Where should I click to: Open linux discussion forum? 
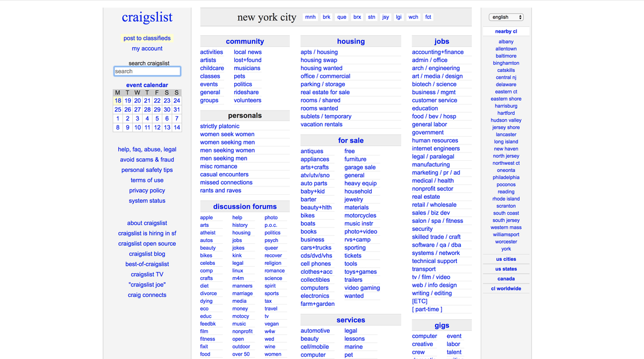[x=237, y=271]
